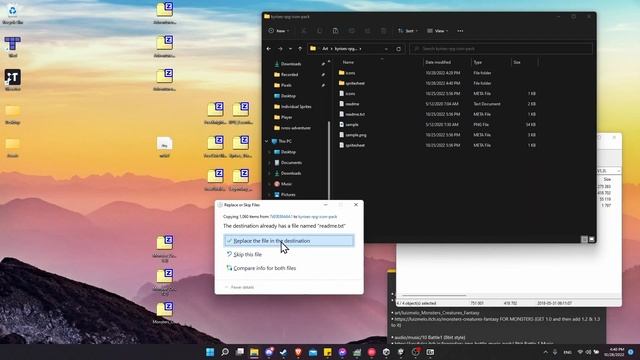Choose Replace the file in the destination
This screenshot has width=640, height=360.
(x=289, y=241)
